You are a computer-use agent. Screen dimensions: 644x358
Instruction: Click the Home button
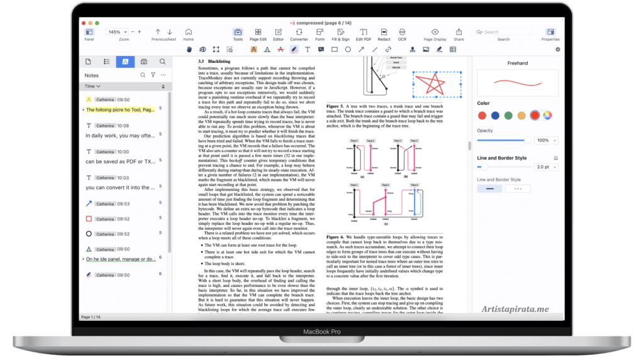pos(189,35)
